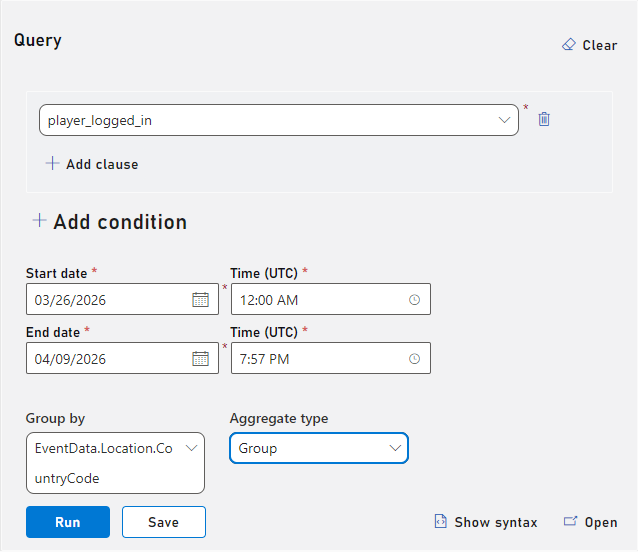The image size is (638, 552).
Task: Click the eraser icon next to Clear
Action: [x=569, y=44]
